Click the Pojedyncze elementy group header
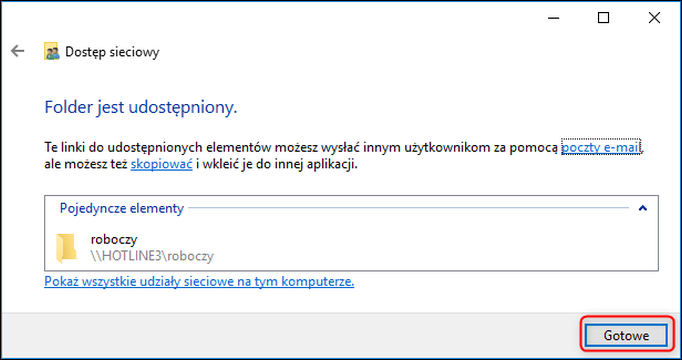The image size is (682, 360). (122, 208)
